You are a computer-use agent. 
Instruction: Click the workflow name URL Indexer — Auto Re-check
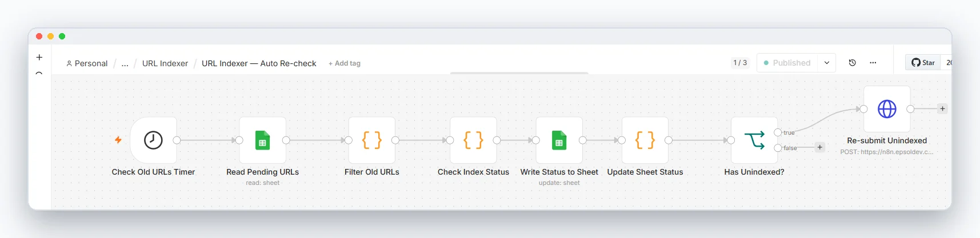coord(259,63)
